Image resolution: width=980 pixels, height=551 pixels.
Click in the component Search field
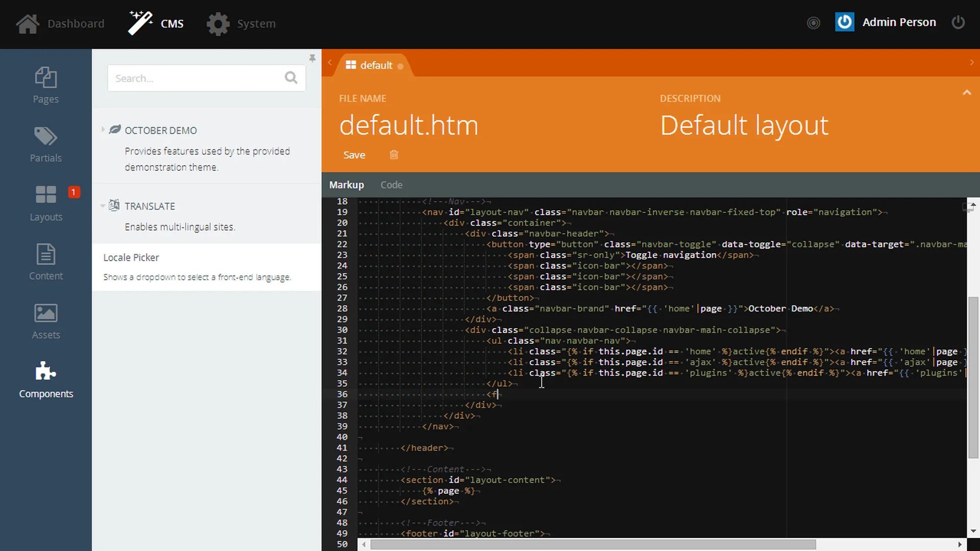[197, 78]
